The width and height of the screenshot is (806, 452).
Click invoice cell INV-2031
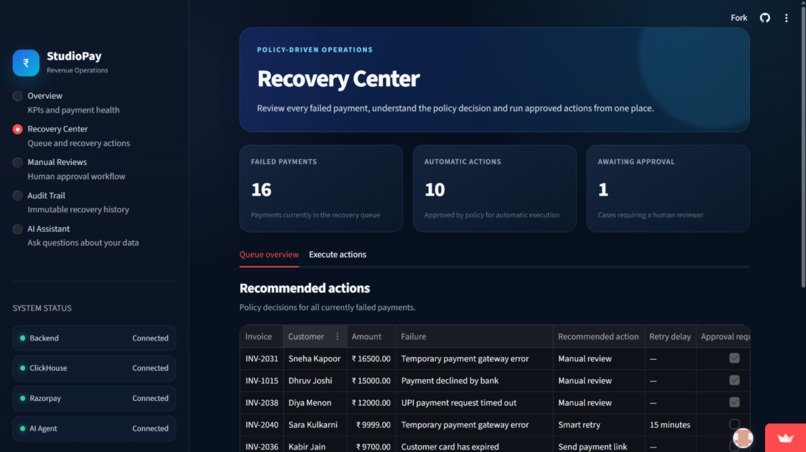point(261,358)
